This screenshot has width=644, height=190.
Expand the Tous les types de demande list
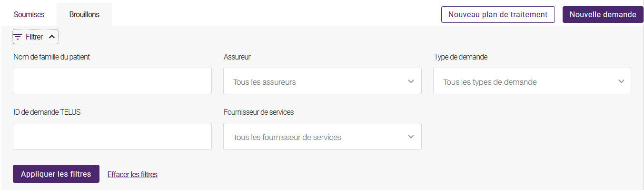[x=533, y=81]
